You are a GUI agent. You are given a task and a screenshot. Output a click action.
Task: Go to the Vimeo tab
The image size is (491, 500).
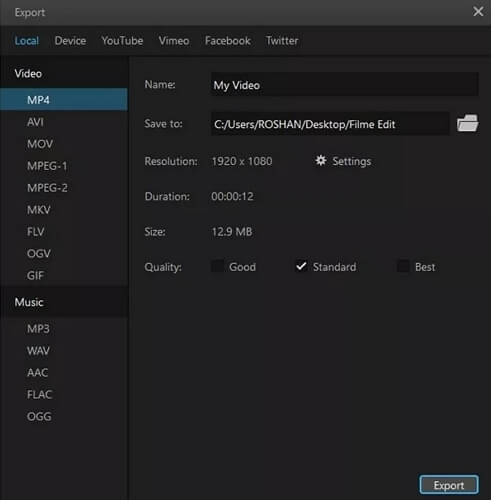174,41
